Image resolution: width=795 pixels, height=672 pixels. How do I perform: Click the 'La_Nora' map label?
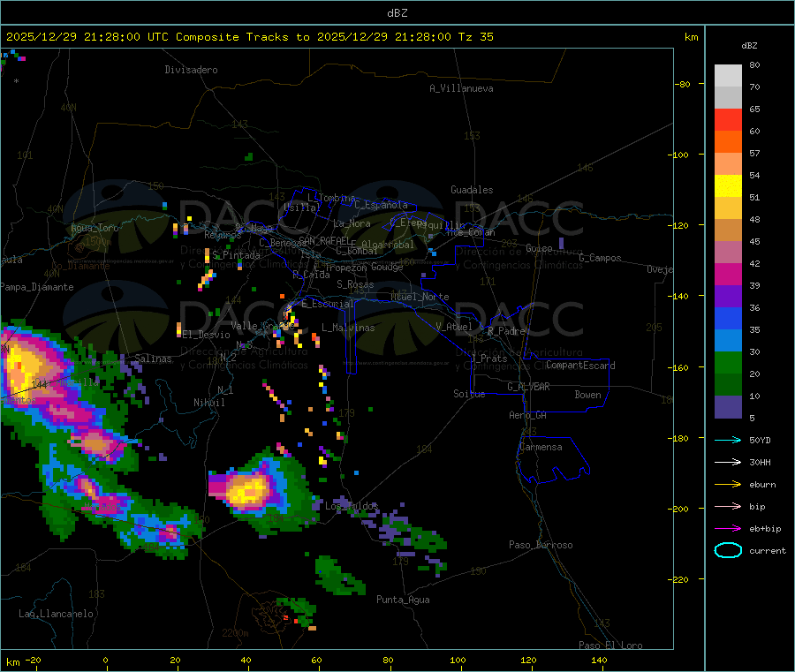[352, 223]
